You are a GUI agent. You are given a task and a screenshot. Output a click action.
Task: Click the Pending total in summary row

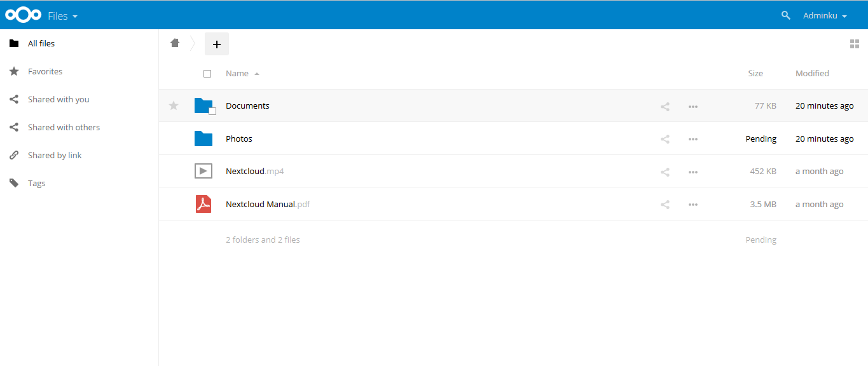[x=761, y=240]
